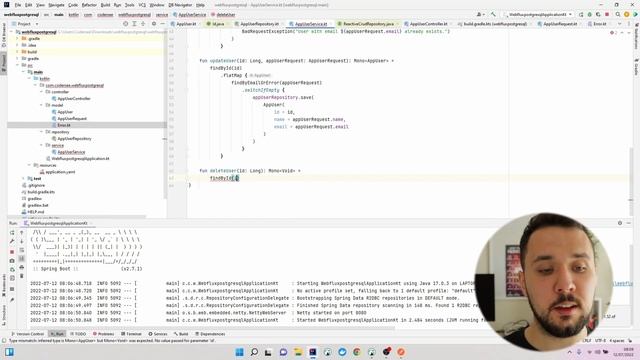Collapse the repository folder in project tree
Image resolution: width=640 pixels, height=360 pixels.
pyautogui.click(x=42, y=132)
